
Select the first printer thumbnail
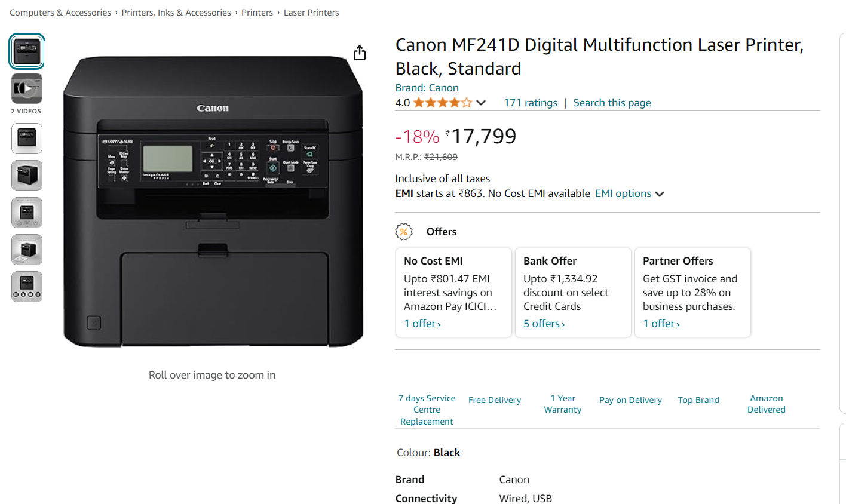coord(27,51)
